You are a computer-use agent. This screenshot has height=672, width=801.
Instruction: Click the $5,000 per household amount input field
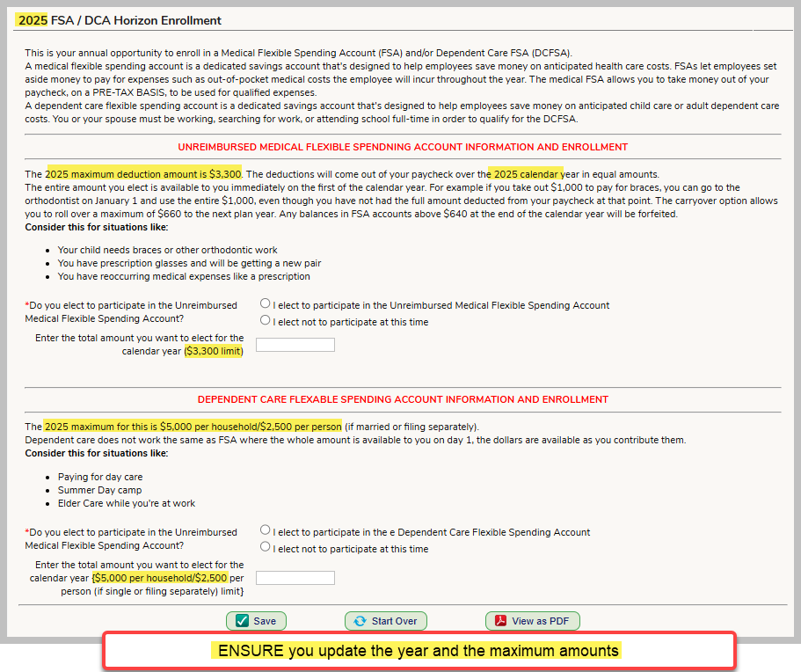click(x=295, y=578)
